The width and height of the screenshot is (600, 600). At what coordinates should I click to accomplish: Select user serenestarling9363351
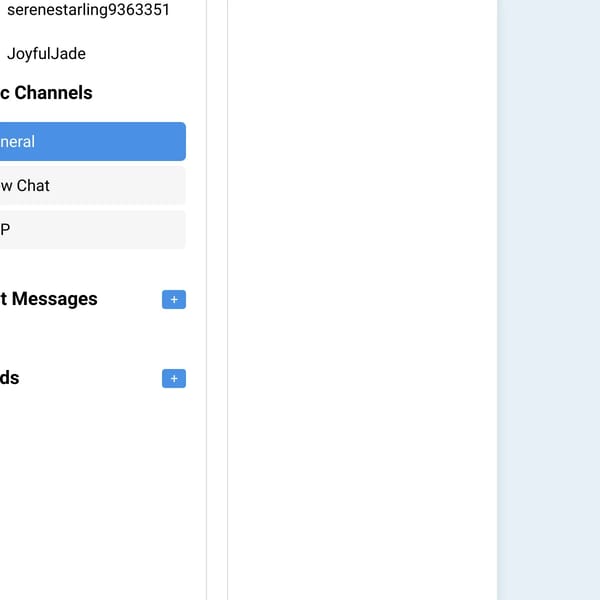point(88,10)
